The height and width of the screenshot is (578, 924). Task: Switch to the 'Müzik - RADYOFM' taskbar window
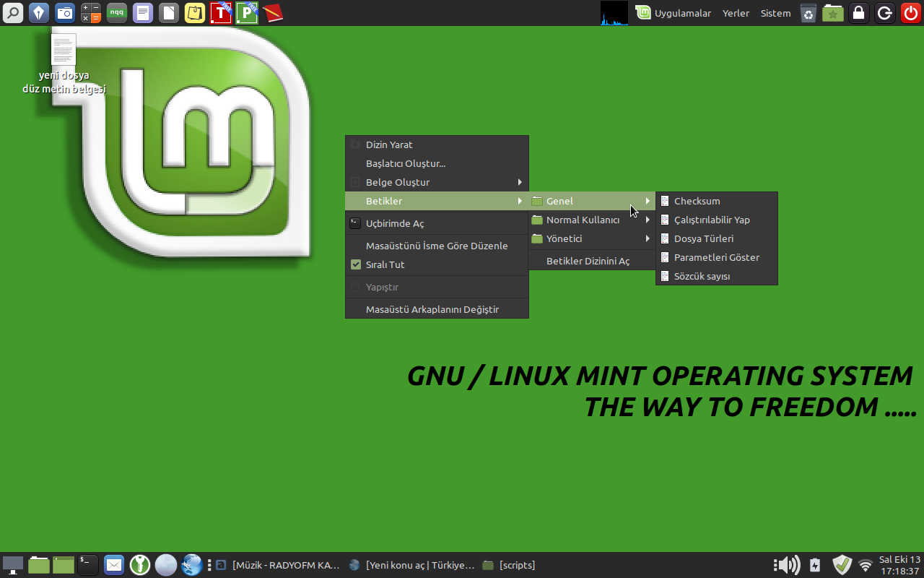(x=279, y=565)
